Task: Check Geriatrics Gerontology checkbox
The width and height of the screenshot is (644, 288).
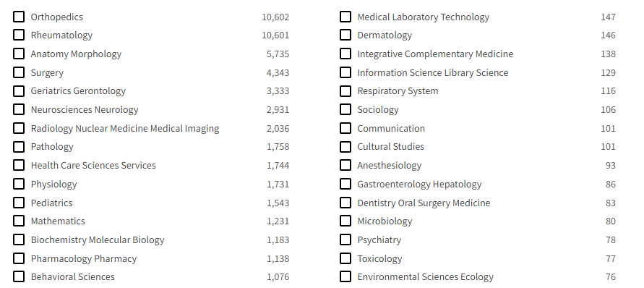Action: tap(19, 91)
